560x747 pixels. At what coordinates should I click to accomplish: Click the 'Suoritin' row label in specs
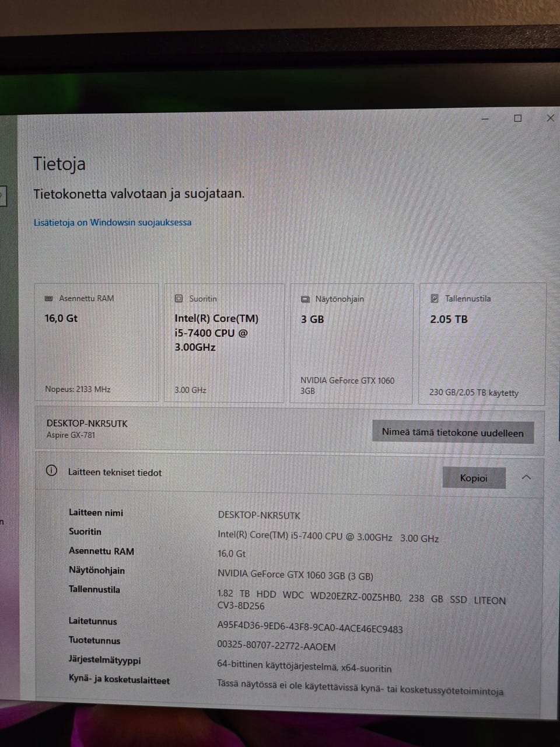coord(85,532)
